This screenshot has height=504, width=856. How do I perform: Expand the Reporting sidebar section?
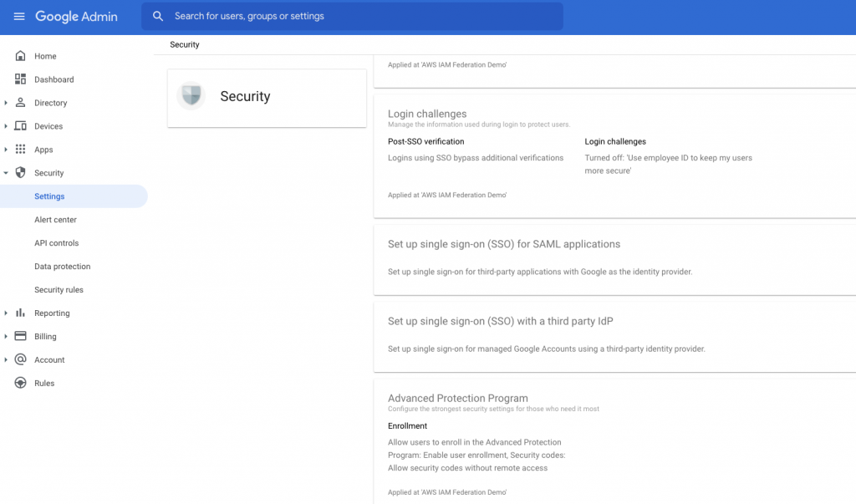click(x=7, y=313)
